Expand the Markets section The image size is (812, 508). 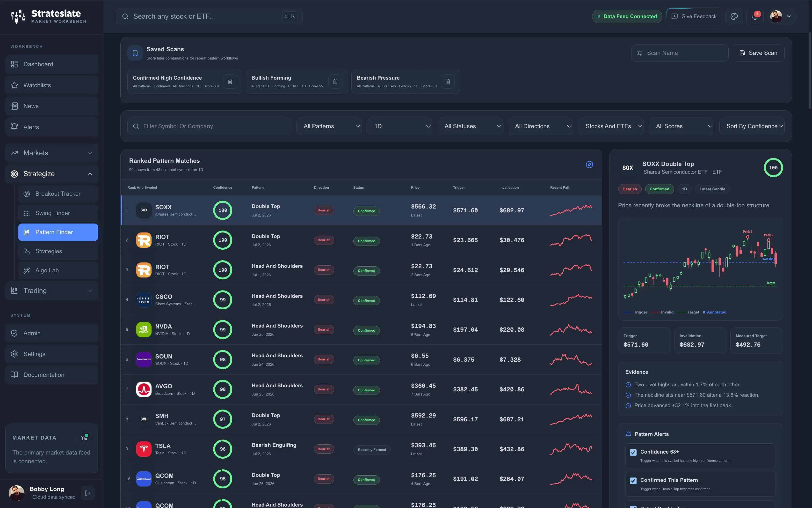pyautogui.click(x=52, y=153)
